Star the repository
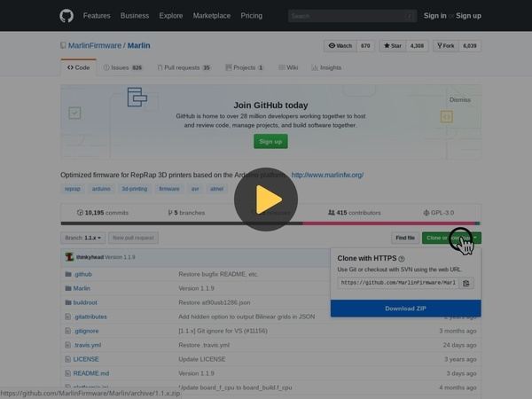532x399 pixels. pos(393,46)
